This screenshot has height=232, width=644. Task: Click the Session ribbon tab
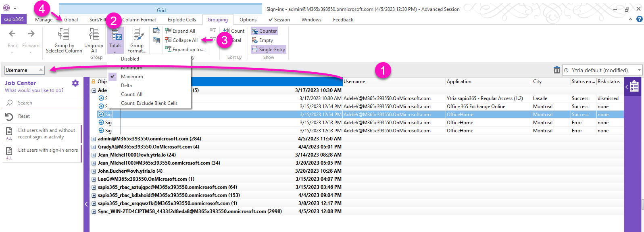(279, 19)
